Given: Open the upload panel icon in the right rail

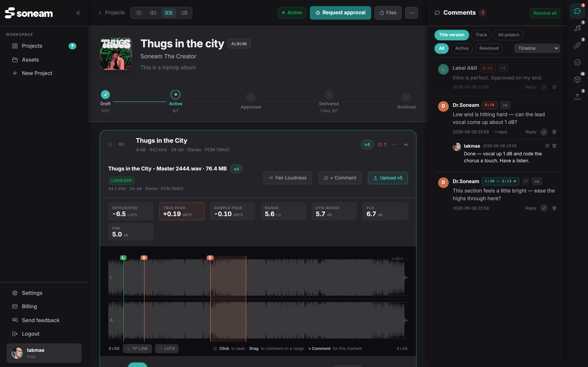Looking at the screenshot, I should tap(577, 97).
